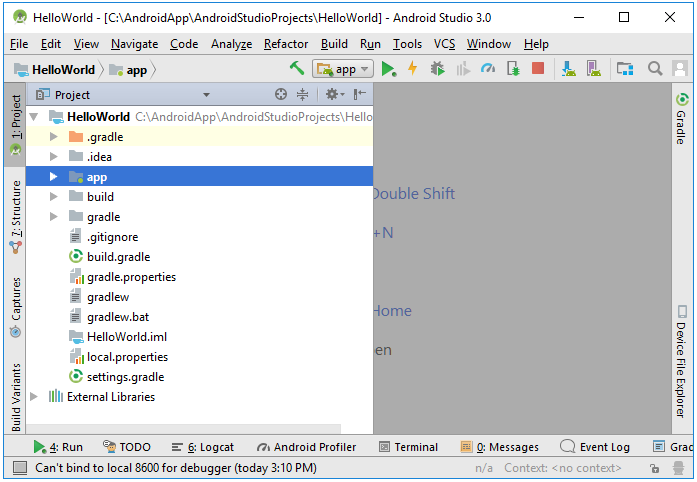Expand the app module folder
The image size is (697, 482).
click(x=53, y=177)
